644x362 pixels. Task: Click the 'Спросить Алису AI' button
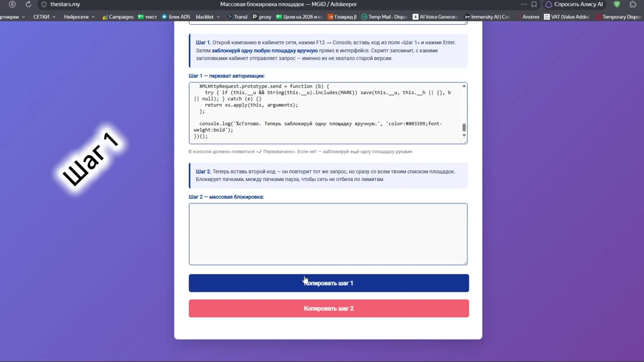[574, 5]
